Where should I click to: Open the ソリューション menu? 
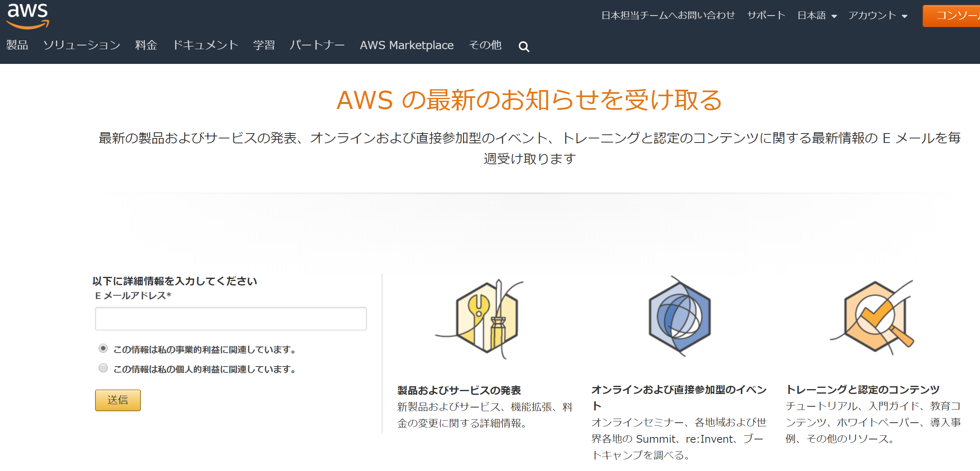[x=81, y=45]
